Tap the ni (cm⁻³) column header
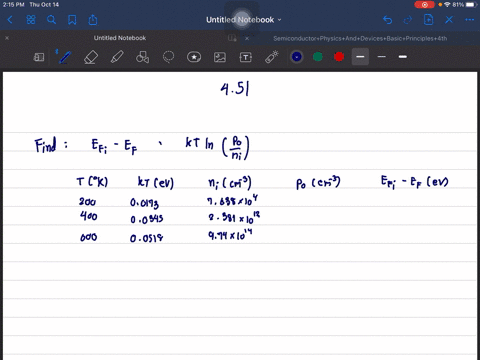Screen dimensions: 480x360 pos(230,182)
